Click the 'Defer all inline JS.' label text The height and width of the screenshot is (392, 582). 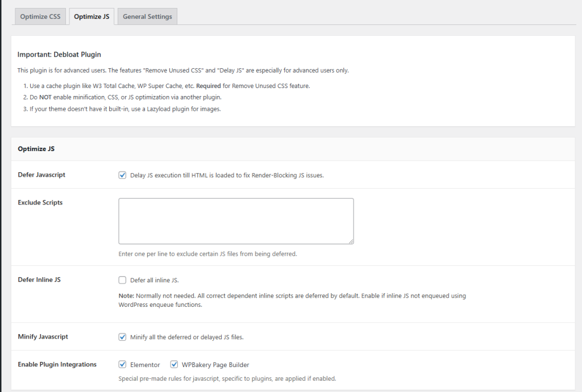155,280
